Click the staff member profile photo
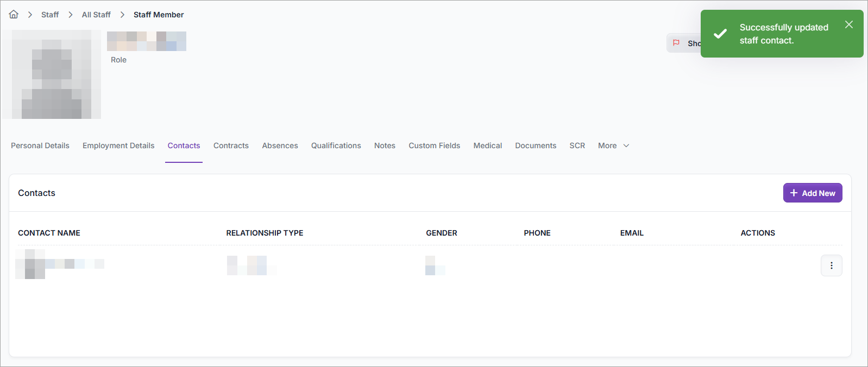The image size is (868, 367). 52,74
